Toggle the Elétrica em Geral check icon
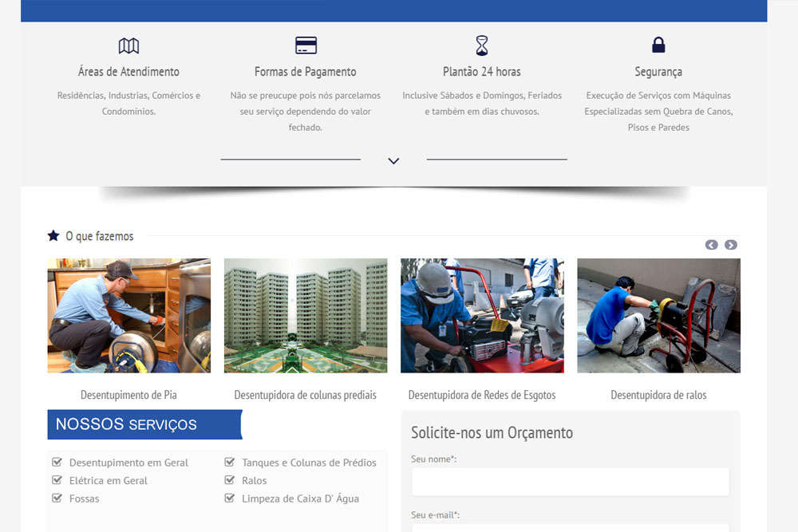Viewport: 798px width, 532px height. [57, 479]
